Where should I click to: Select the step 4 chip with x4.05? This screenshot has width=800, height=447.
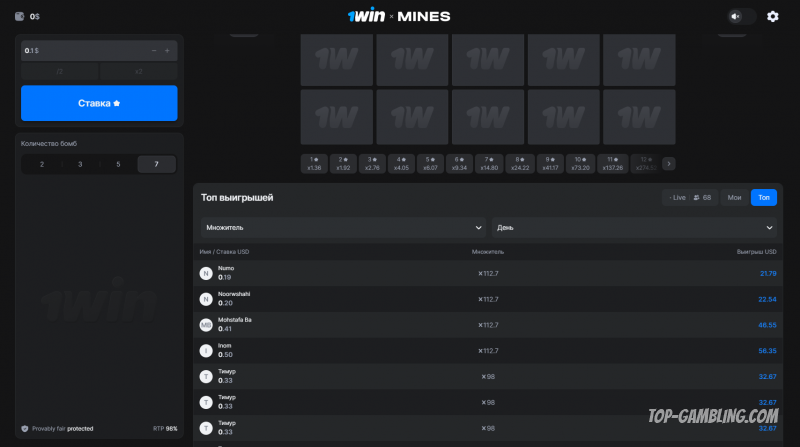tap(402, 164)
